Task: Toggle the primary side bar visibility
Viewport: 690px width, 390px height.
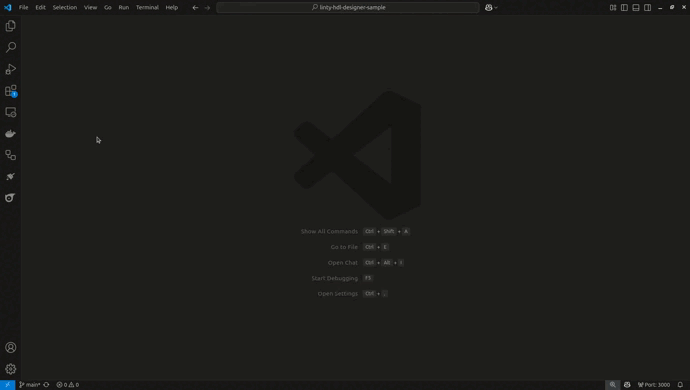Action: pyautogui.click(x=624, y=7)
